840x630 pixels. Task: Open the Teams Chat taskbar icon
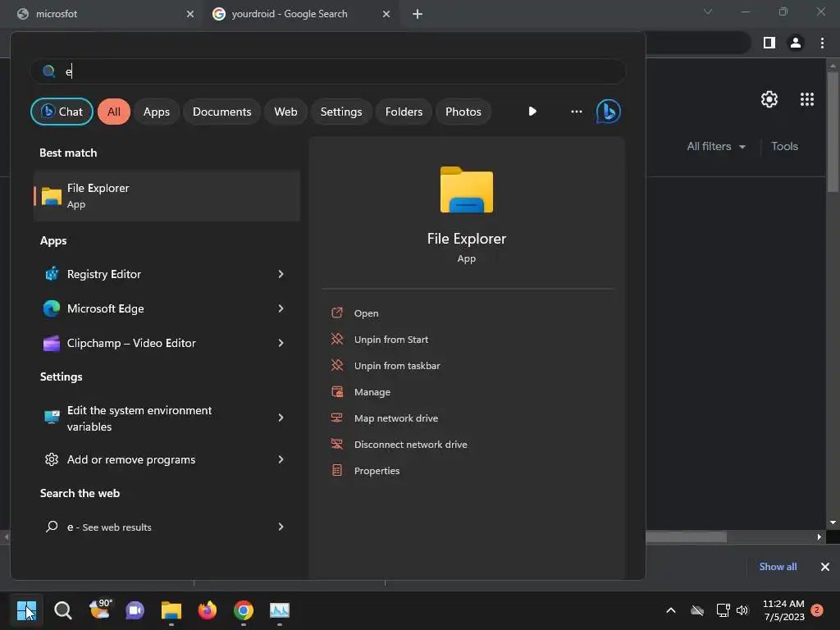(135, 610)
